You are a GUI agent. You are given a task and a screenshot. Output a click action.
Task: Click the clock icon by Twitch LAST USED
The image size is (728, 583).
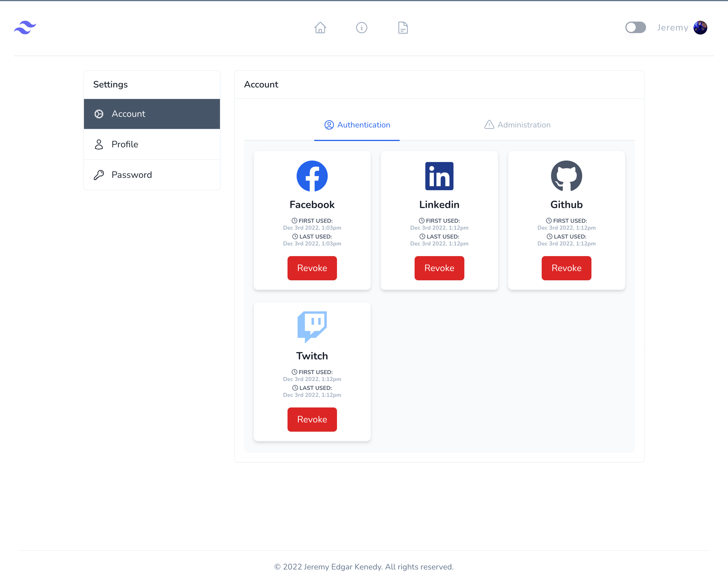coord(295,388)
